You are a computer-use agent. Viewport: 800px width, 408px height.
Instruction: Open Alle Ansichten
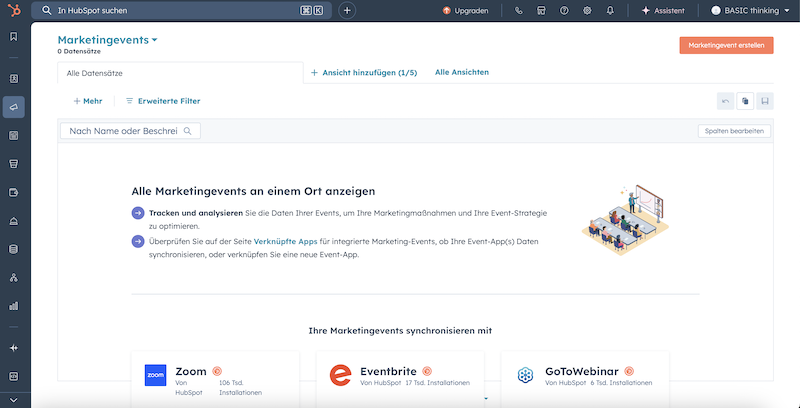pos(462,73)
